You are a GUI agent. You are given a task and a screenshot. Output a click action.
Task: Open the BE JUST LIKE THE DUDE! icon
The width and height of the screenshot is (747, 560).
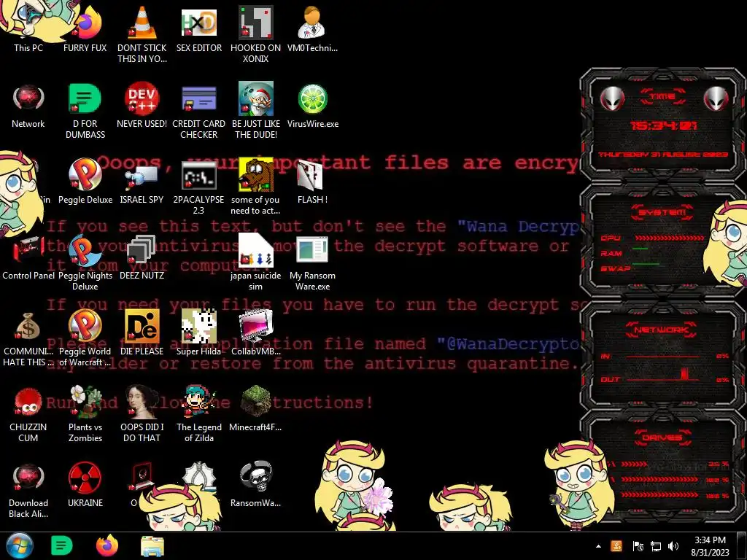(x=256, y=111)
